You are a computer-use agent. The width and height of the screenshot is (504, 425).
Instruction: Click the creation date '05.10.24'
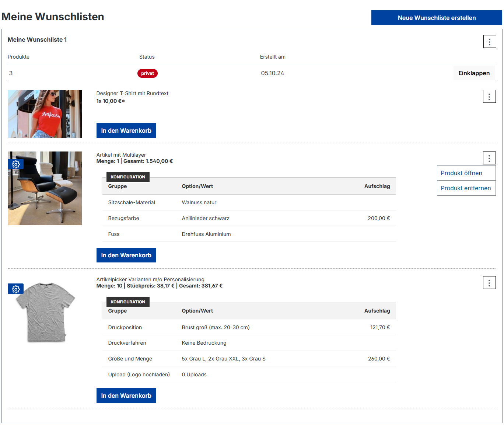[x=273, y=73]
